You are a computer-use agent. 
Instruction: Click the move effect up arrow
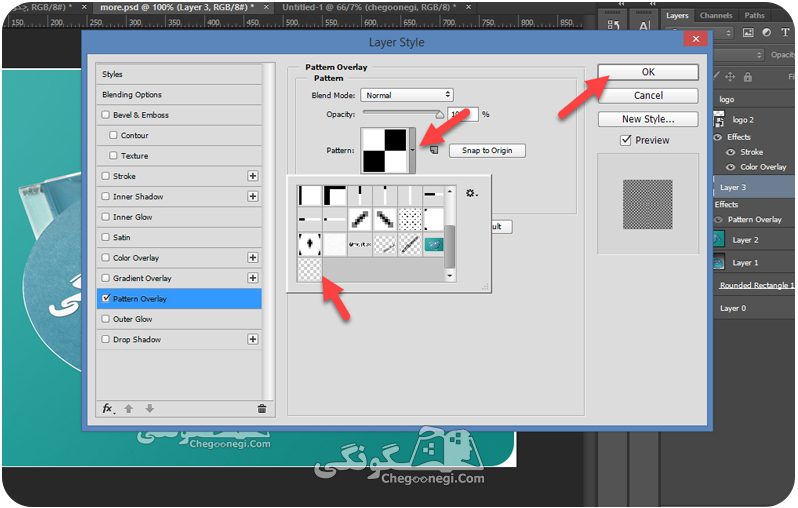(x=129, y=408)
